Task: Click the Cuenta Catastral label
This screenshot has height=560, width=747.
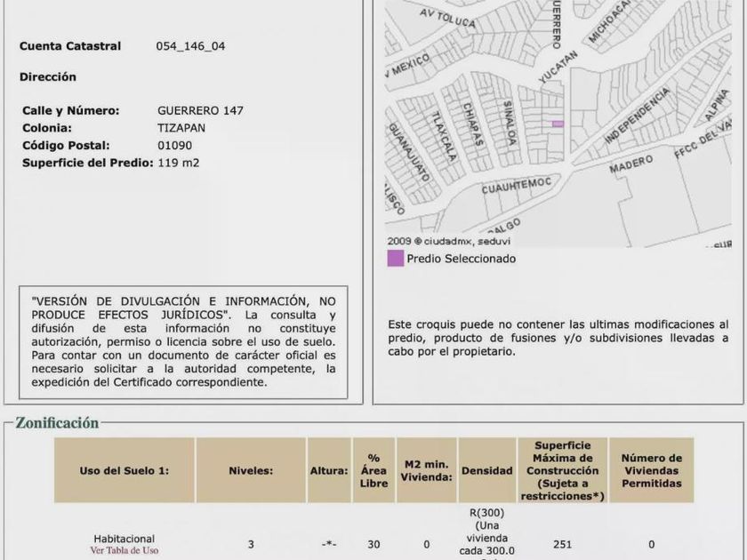Action: coord(70,46)
